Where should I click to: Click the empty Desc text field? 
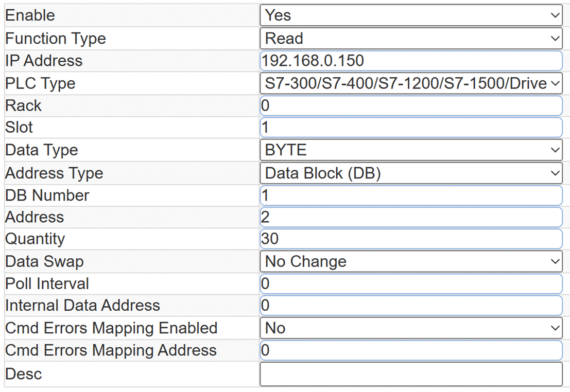tap(411, 374)
